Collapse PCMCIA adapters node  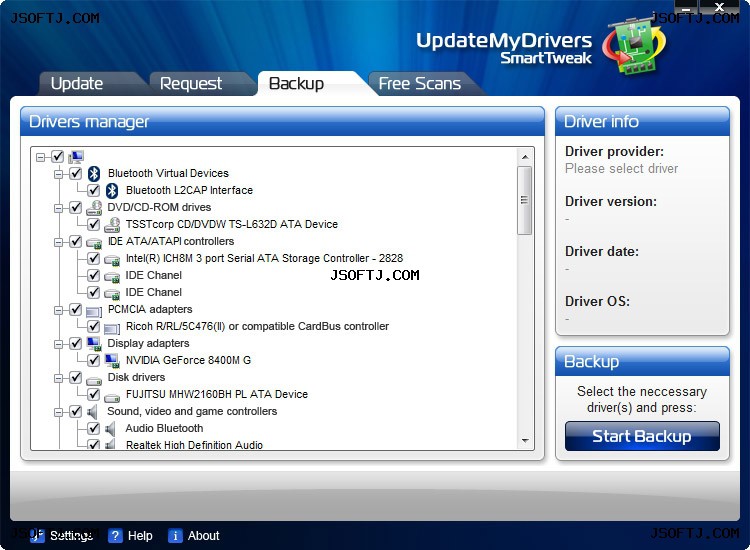coord(58,310)
